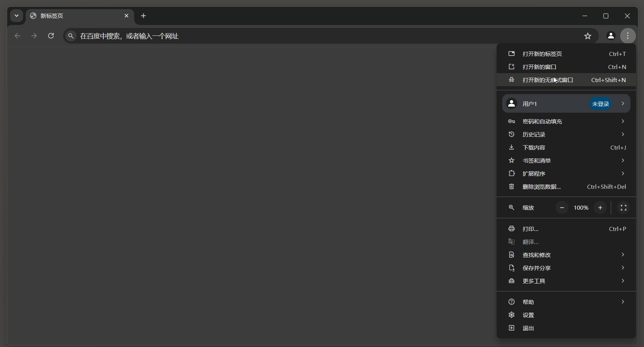Expand the 查找和修改 submenu arrow
Viewport: 644px width, 347px height.
[623, 255]
